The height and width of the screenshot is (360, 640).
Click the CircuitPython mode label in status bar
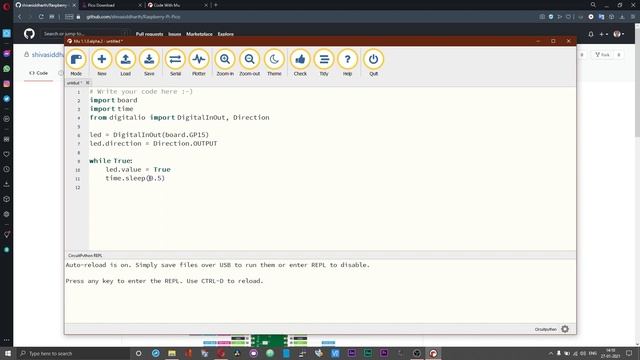[546, 329]
